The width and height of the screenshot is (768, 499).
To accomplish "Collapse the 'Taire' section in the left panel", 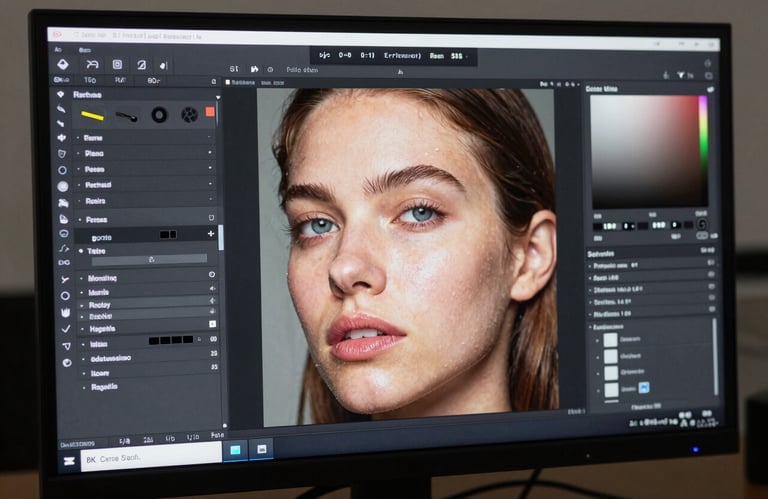I will [81, 251].
